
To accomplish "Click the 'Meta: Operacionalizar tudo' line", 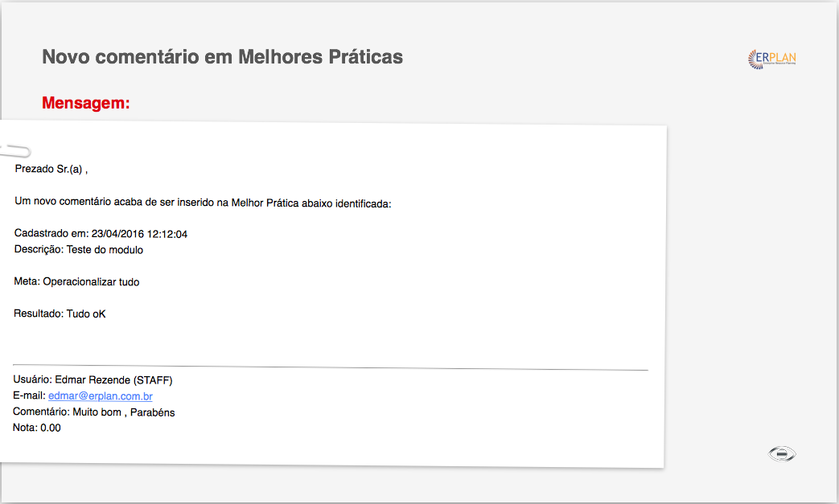I will pyautogui.click(x=76, y=281).
